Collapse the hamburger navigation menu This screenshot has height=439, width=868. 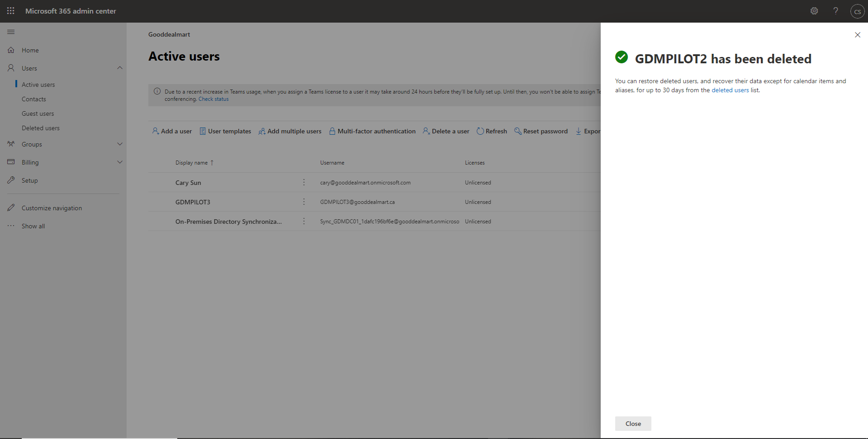11,32
